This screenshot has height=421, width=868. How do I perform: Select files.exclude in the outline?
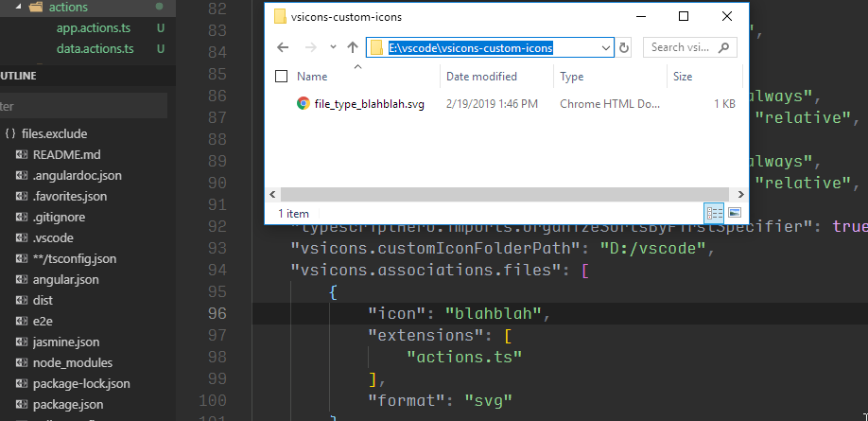pyautogui.click(x=54, y=134)
